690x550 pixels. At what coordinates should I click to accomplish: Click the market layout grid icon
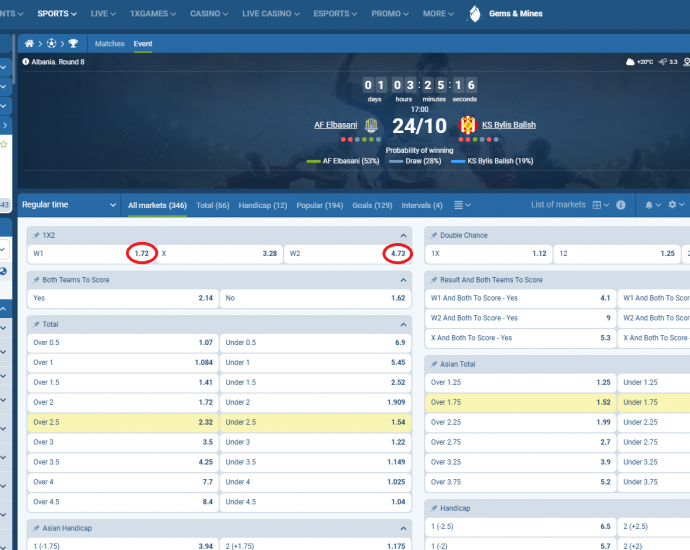point(597,205)
